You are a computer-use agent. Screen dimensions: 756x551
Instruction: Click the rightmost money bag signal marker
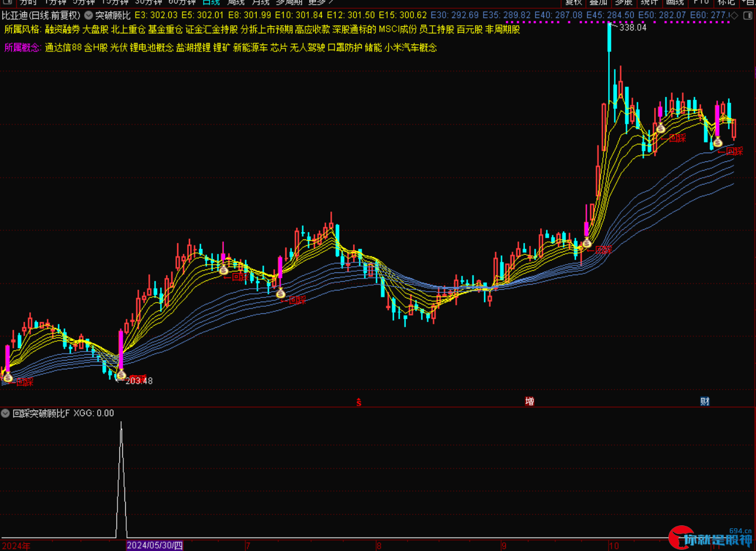click(717, 142)
